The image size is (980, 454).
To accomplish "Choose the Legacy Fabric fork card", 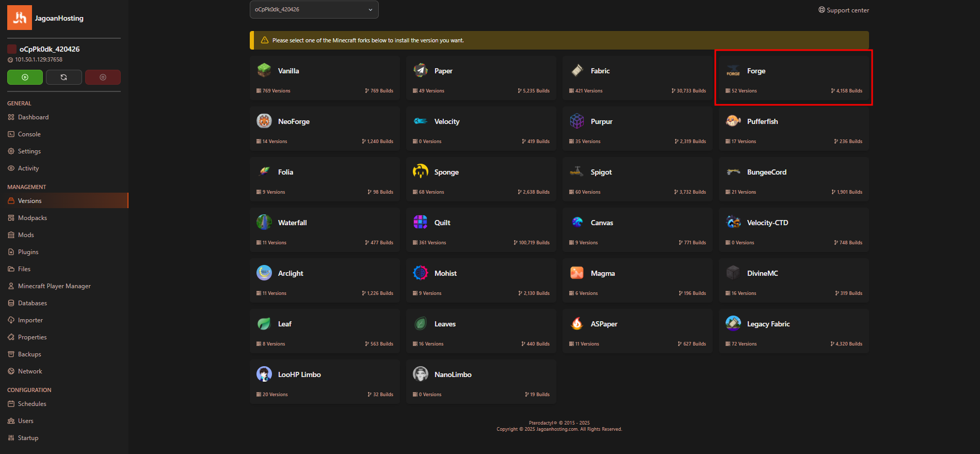I will pyautogui.click(x=794, y=331).
